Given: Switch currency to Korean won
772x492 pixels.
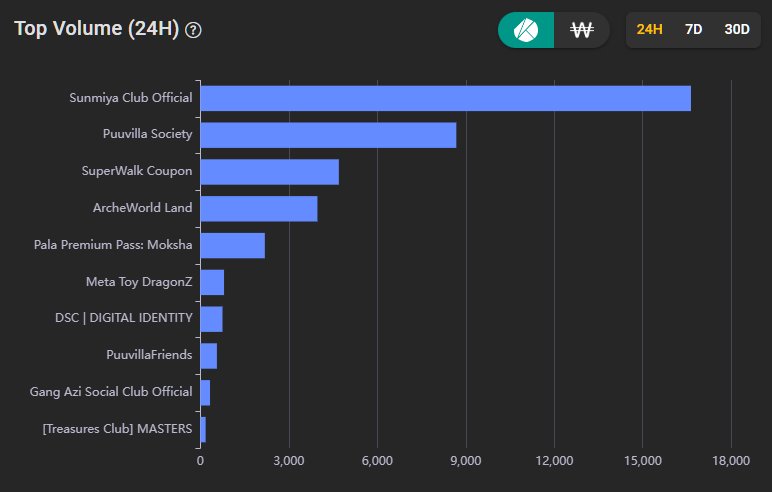Looking at the screenshot, I should click(x=582, y=30).
